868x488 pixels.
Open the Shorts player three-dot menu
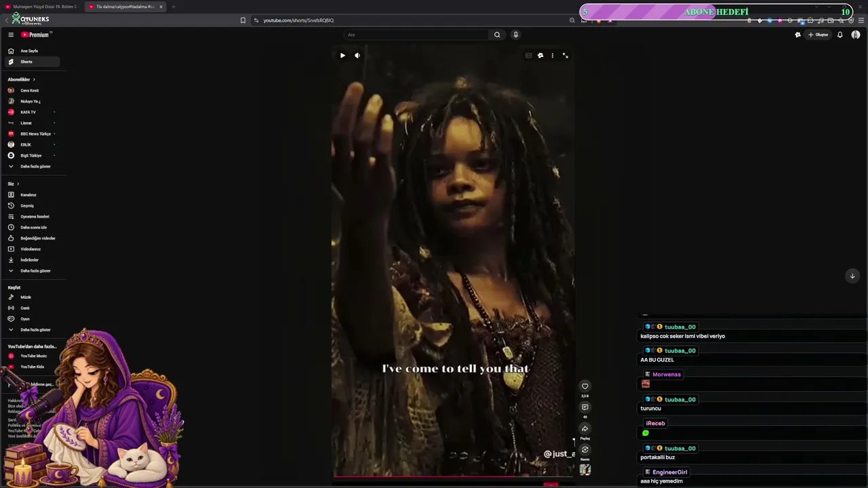552,56
